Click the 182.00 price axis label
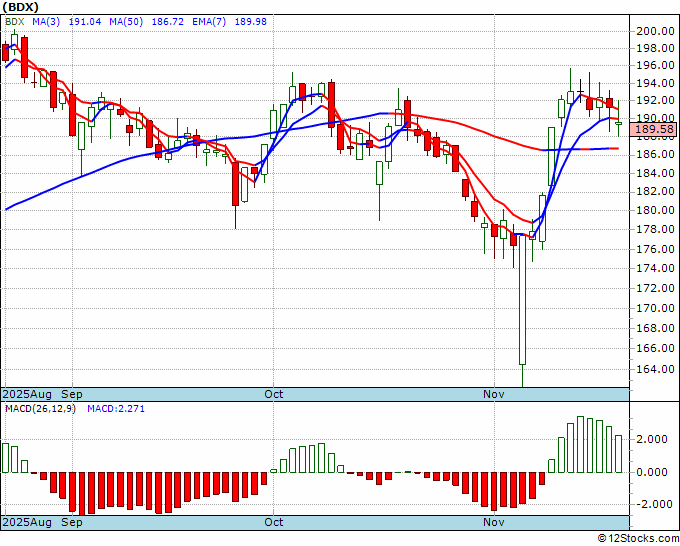The image size is (680, 546). tap(655, 191)
